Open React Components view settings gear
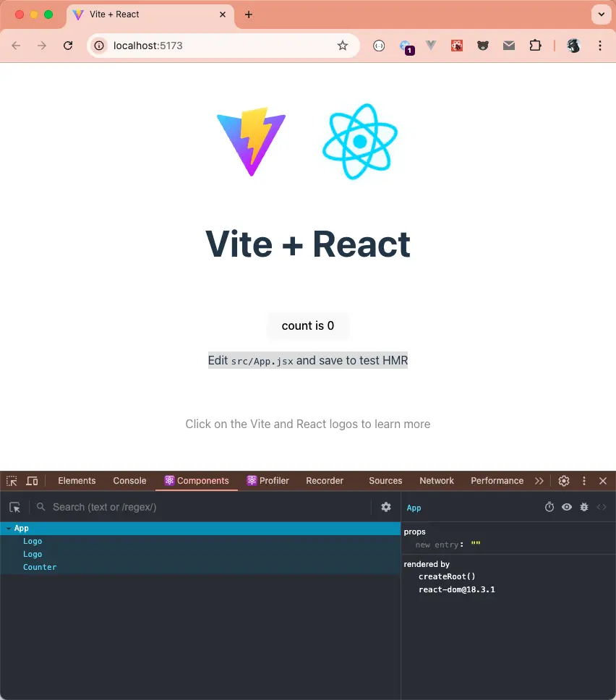The width and height of the screenshot is (616, 700). click(x=386, y=507)
